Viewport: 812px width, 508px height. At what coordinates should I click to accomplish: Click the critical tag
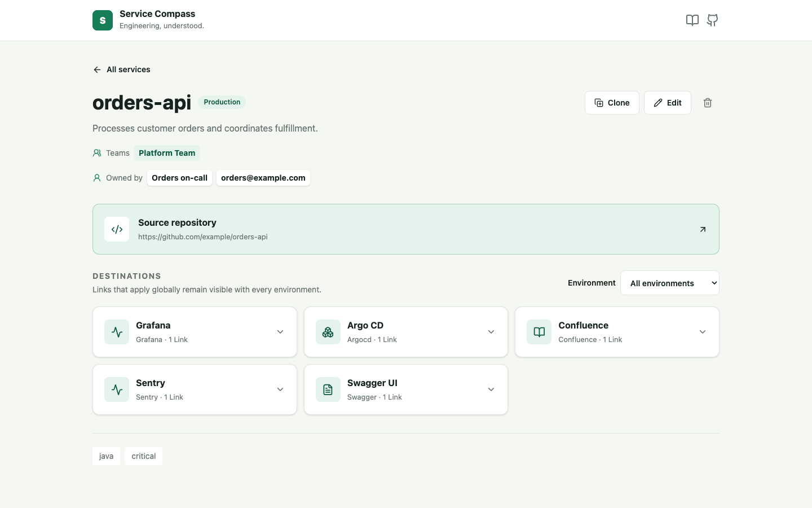pyautogui.click(x=143, y=456)
